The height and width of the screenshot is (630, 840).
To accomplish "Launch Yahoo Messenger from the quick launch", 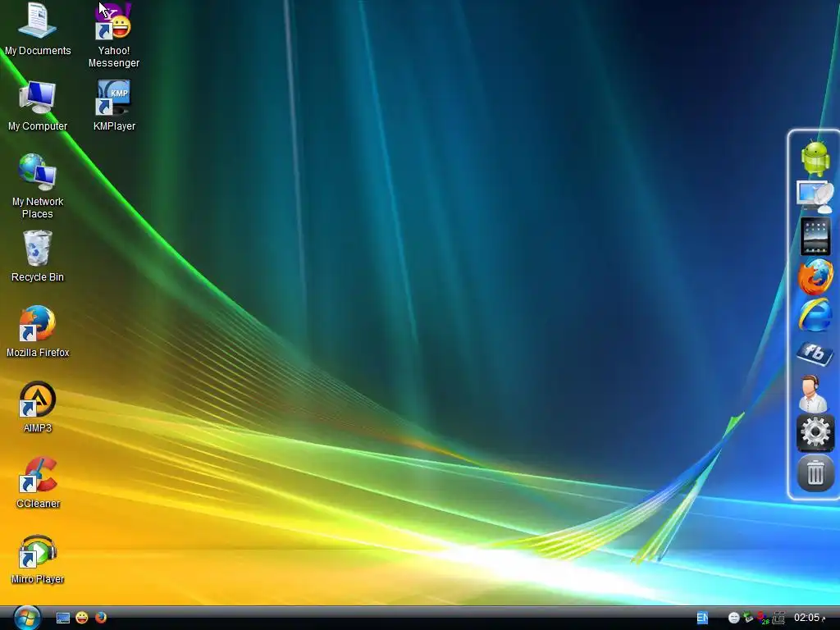I will tap(82, 618).
